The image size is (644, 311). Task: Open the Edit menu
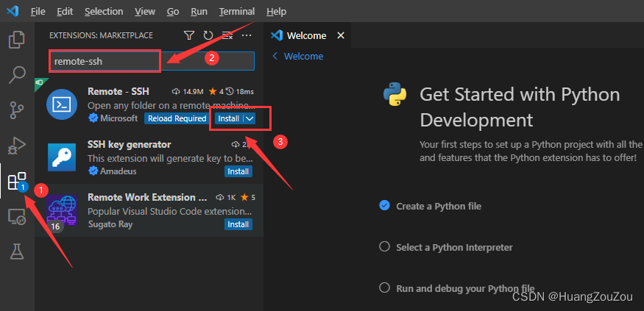pos(65,12)
